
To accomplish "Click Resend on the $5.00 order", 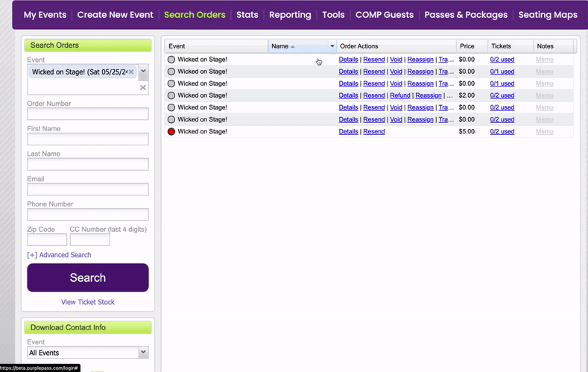I will coord(374,132).
